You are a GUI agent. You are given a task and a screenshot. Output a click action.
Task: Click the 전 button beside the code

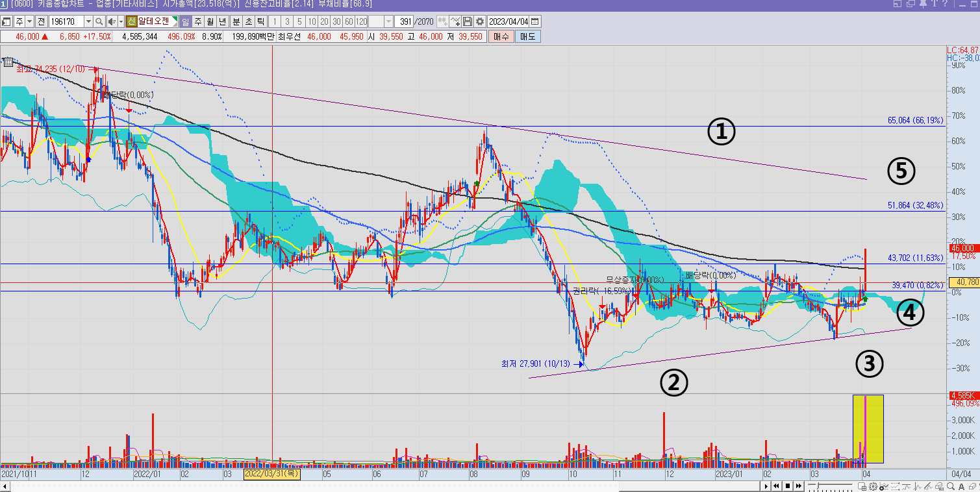42,21
